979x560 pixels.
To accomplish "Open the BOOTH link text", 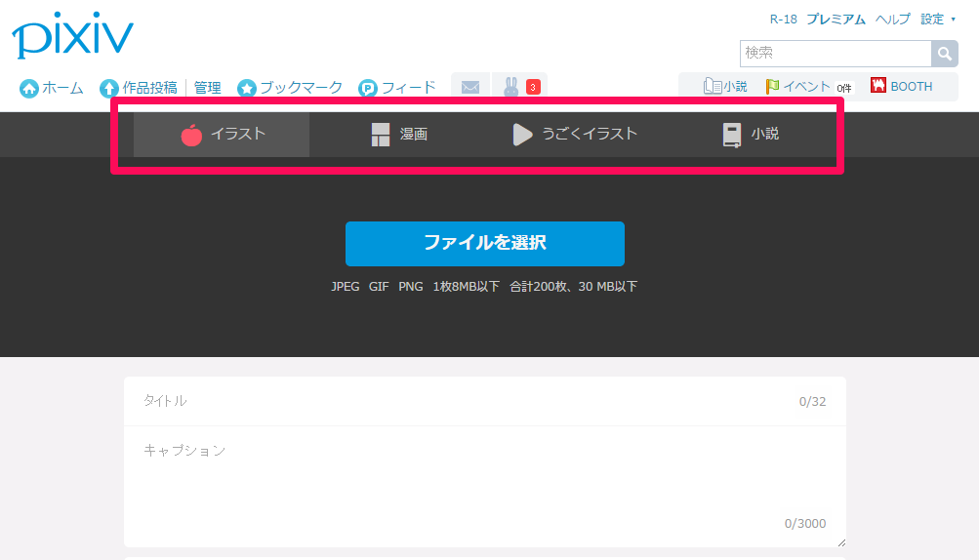I will point(911,86).
